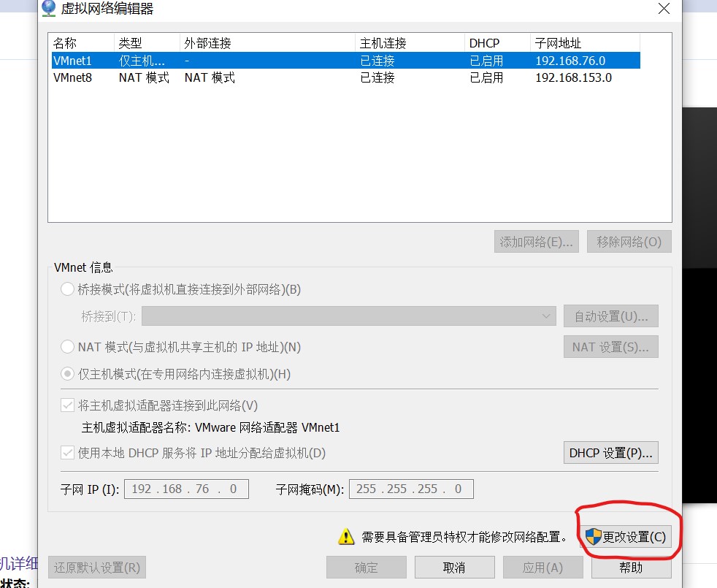
Task: Click the 帮助 button
Action: [632, 568]
